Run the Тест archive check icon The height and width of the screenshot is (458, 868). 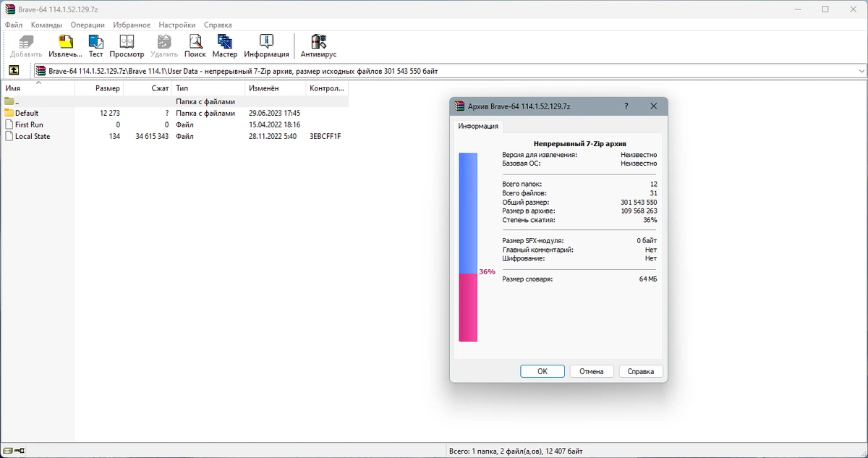point(96,41)
